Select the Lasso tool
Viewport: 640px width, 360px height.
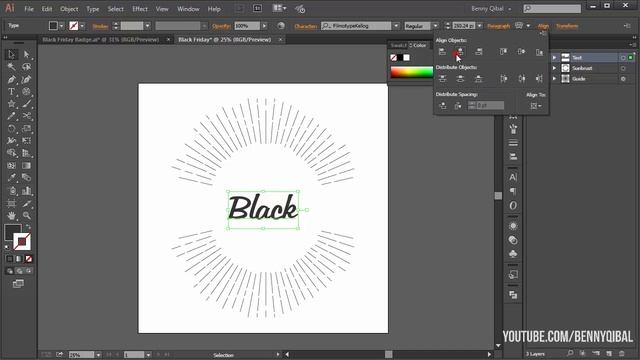[x=27, y=67]
